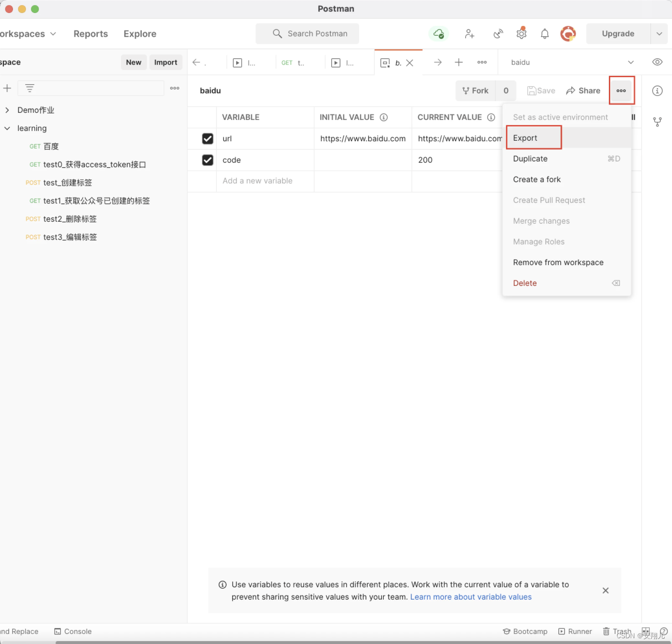
Task: Dismiss the variables info banner
Action: click(x=606, y=590)
